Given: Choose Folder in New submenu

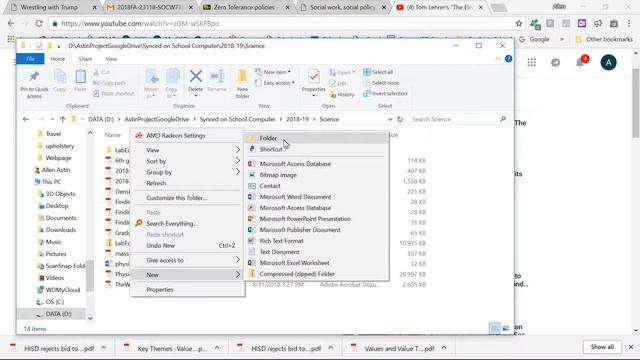Looking at the screenshot, I should tap(316, 138).
